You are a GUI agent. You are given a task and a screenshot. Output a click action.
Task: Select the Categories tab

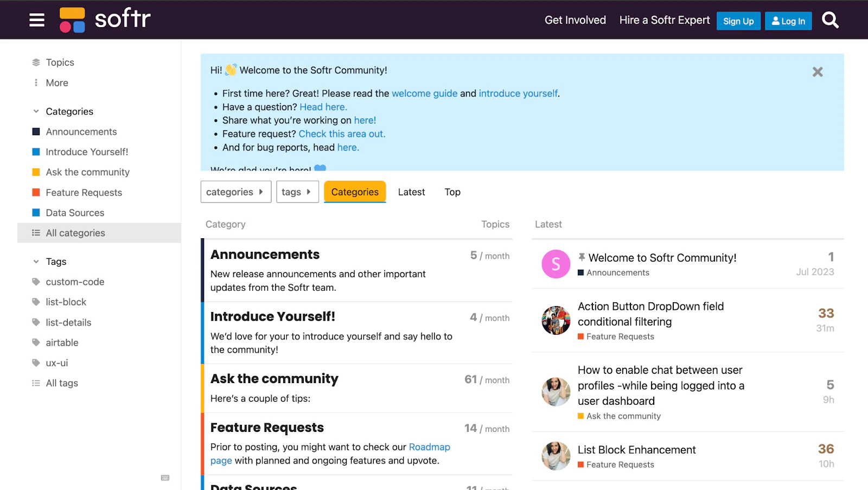click(355, 192)
